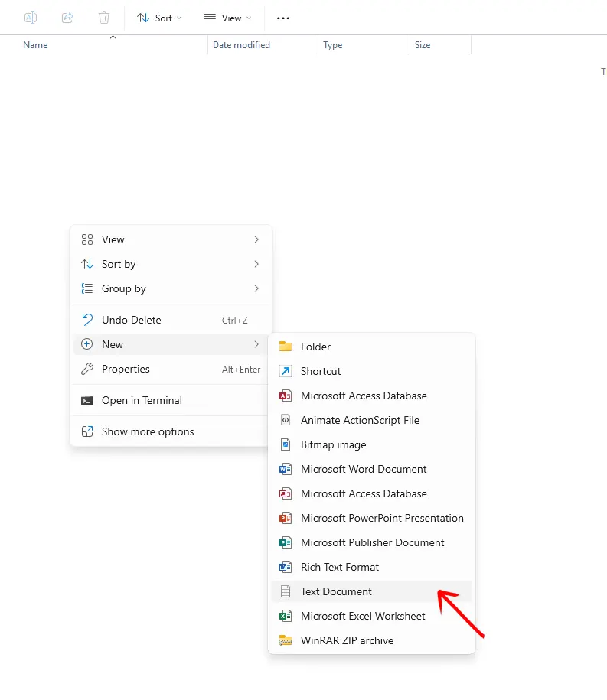Create new Microsoft Word Document

pyautogui.click(x=364, y=469)
